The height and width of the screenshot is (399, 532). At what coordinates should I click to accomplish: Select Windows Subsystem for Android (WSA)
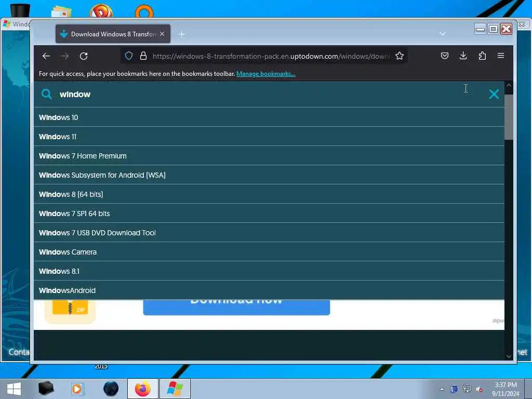coord(269,175)
